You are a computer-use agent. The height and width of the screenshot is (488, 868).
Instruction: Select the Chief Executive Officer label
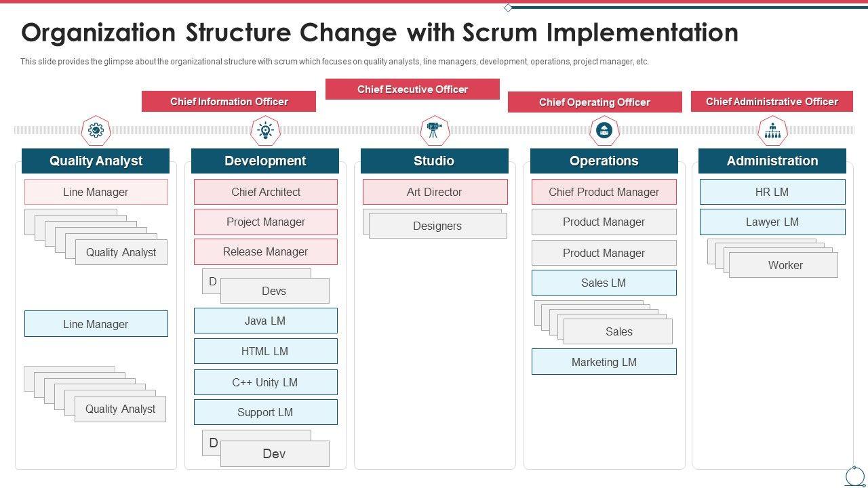point(412,89)
